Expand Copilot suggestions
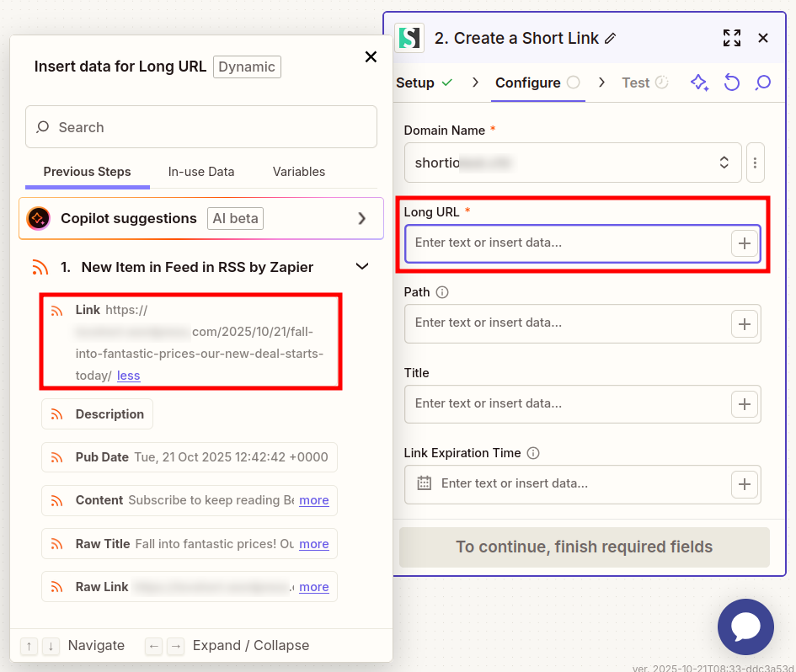The height and width of the screenshot is (672, 796). click(x=362, y=219)
